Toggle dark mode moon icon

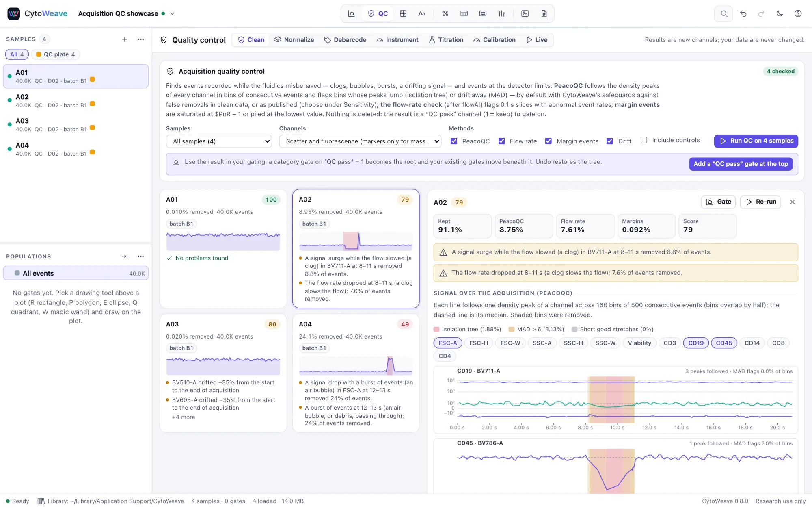point(780,13)
